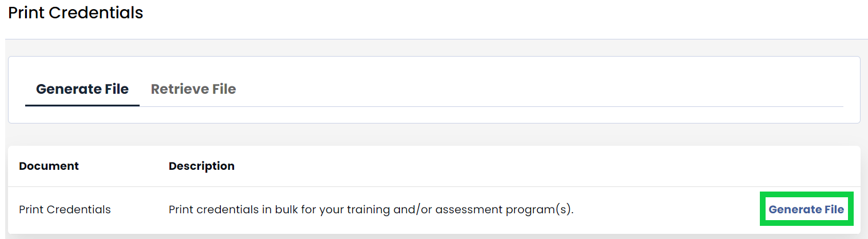The image size is (868, 239).
Task: Show previously generated files via Retrieve File
Action: click(x=193, y=89)
